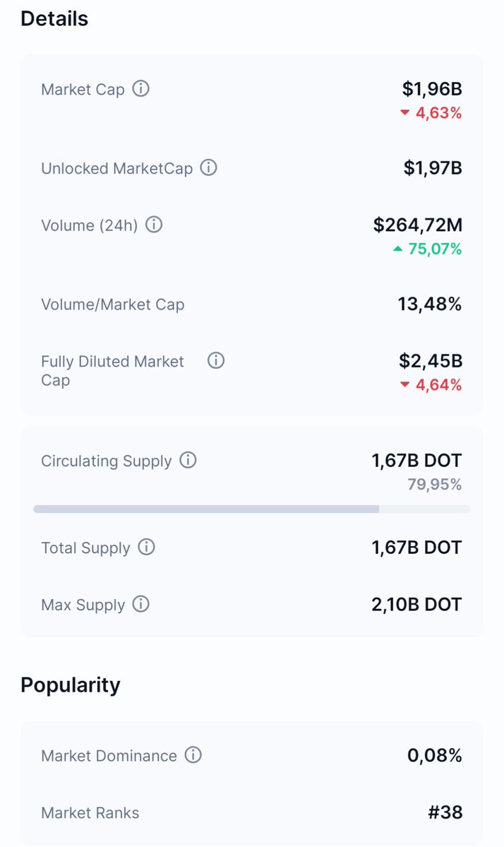Open the Market Dominance info icon
Image resolution: width=504 pixels, height=847 pixels.
coord(193,755)
